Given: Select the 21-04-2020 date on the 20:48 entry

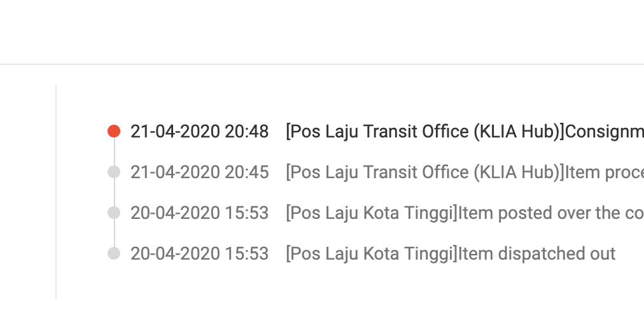Looking at the screenshot, I should coord(176,132).
